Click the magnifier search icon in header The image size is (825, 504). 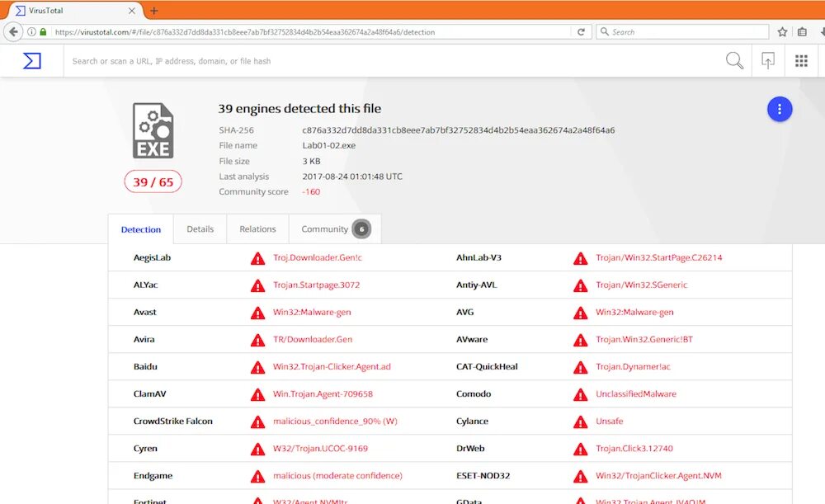(734, 61)
